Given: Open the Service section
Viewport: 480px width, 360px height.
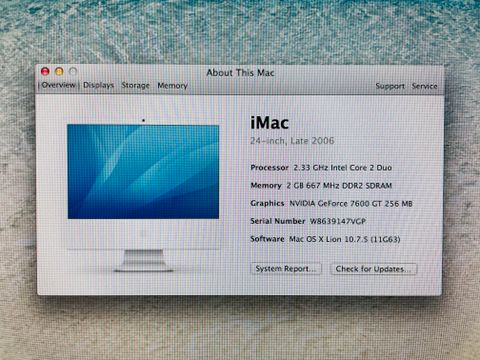Looking at the screenshot, I should click(x=424, y=86).
